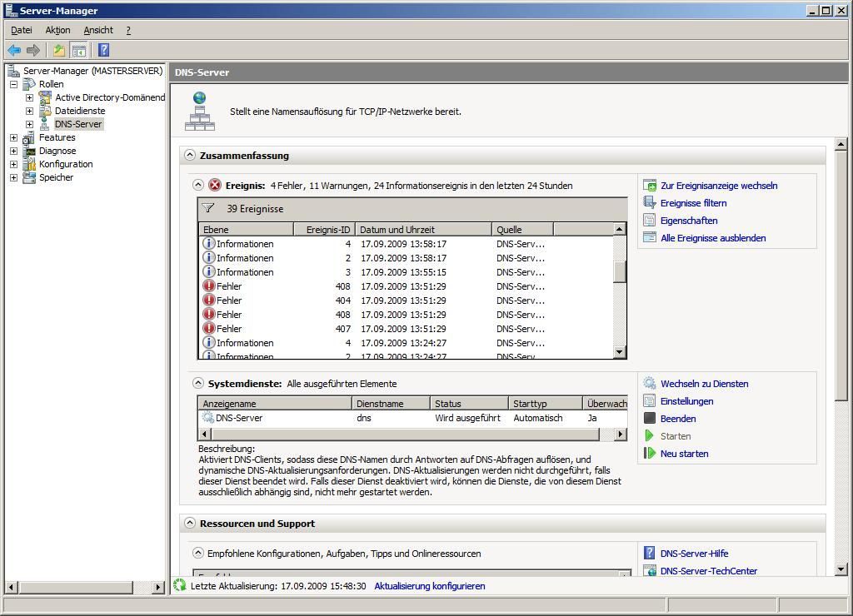The height and width of the screenshot is (616, 853).
Task: Open the ? help menu
Action: pyautogui.click(x=128, y=30)
